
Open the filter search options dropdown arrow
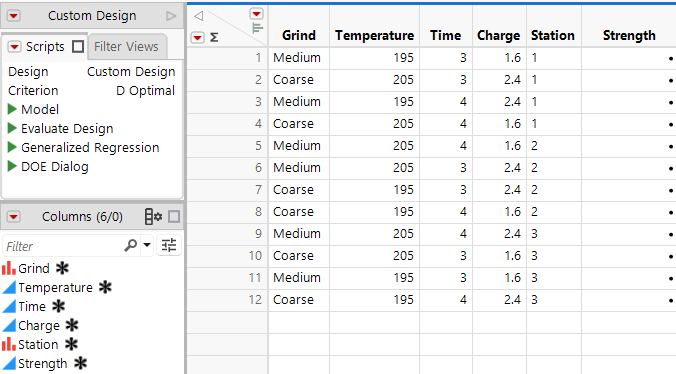pyautogui.click(x=147, y=245)
